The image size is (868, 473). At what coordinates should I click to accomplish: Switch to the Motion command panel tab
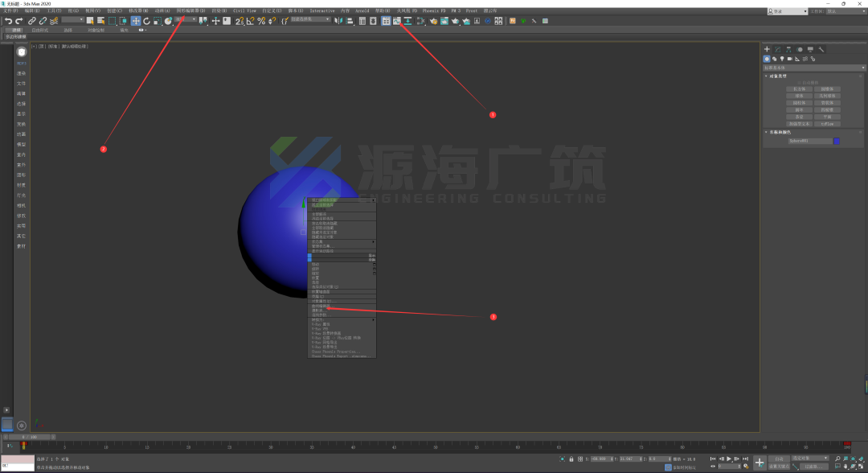pyautogui.click(x=800, y=49)
